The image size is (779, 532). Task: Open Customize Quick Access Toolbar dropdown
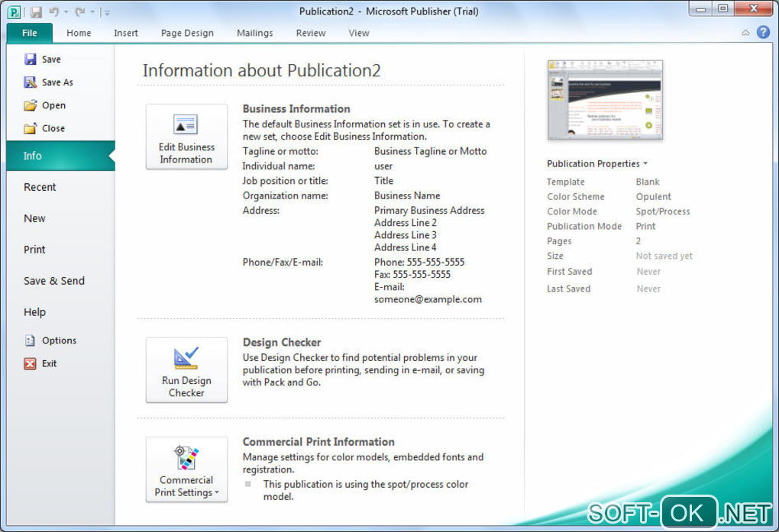pos(107,12)
